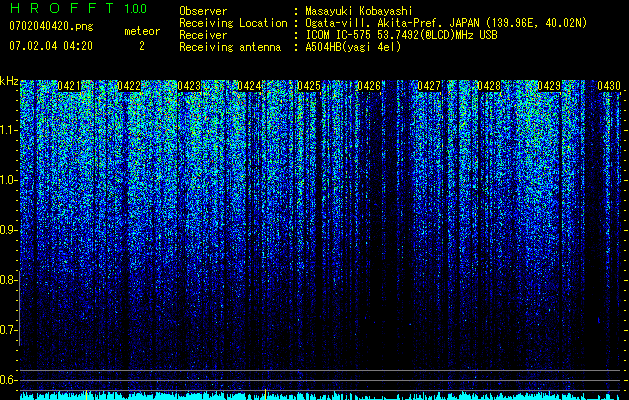Click the 1.0 kHz axis label

(8, 180)
